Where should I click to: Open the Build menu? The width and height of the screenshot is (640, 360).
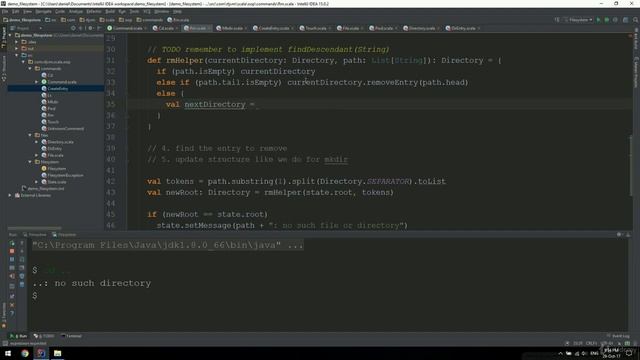[110, 11]
